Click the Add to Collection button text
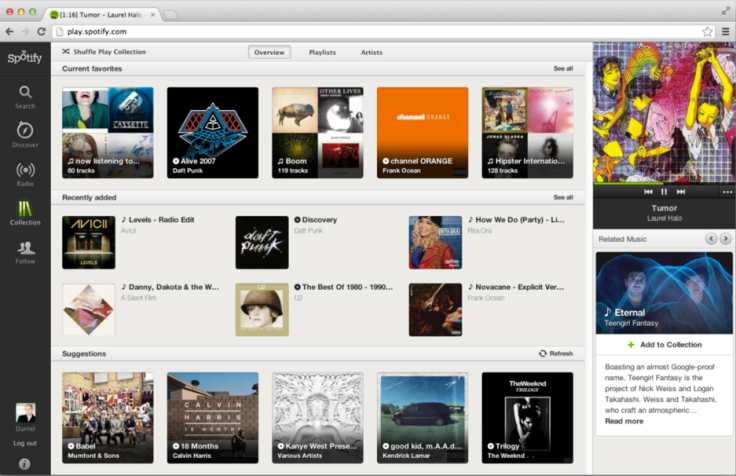Viewport: 736px width, 476px height. point(671,345)
